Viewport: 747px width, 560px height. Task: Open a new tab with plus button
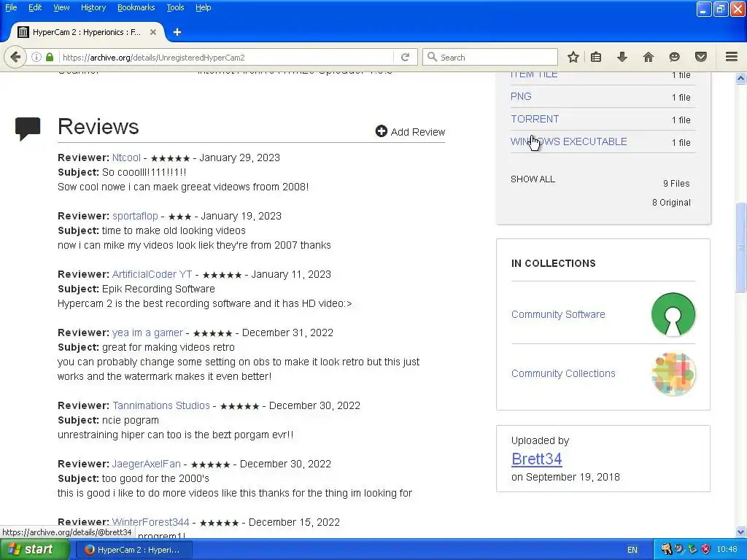coord(177,32)
